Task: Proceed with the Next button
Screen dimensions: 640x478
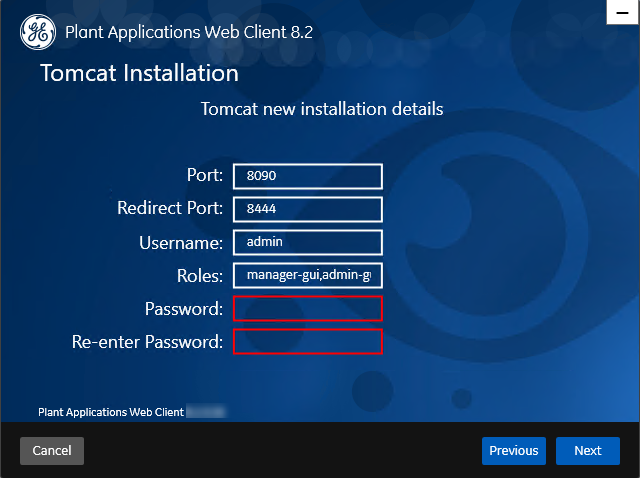Action: (588, 451)
